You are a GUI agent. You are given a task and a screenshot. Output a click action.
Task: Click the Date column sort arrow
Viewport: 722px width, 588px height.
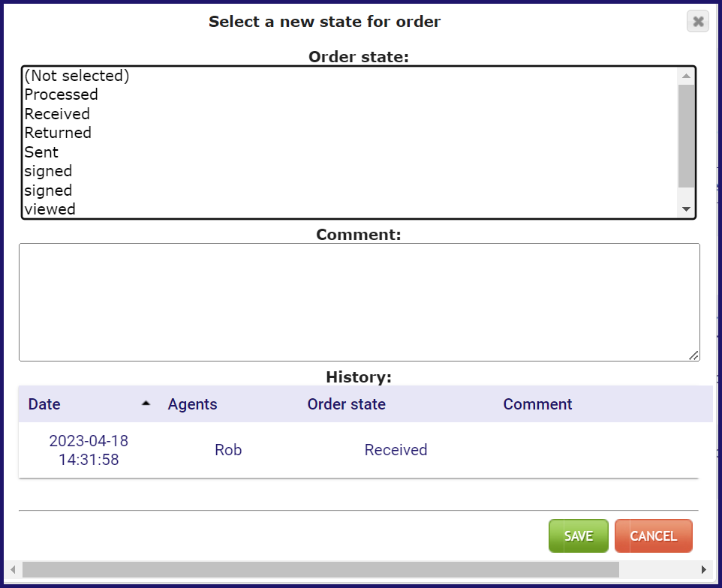(x=146, y=403)
